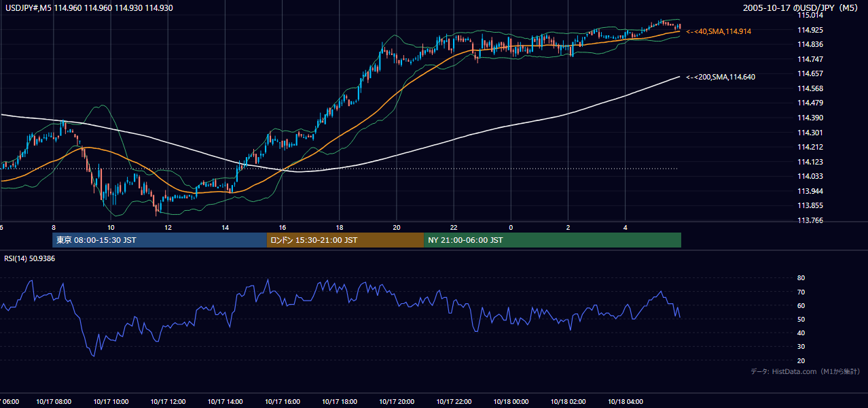The image size is (868, 408).
Task: Click the 東京 08:00-15:30 JST session bar
Action: [160, 240]
